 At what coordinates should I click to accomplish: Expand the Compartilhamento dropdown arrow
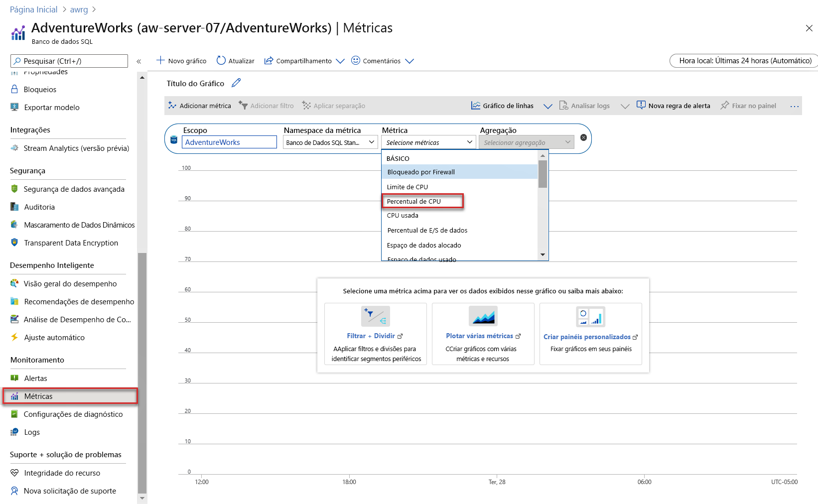pos(340,61)
